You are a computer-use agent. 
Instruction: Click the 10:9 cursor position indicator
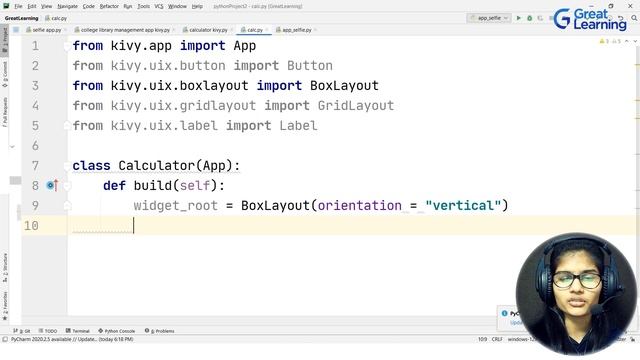coord(482,339)
